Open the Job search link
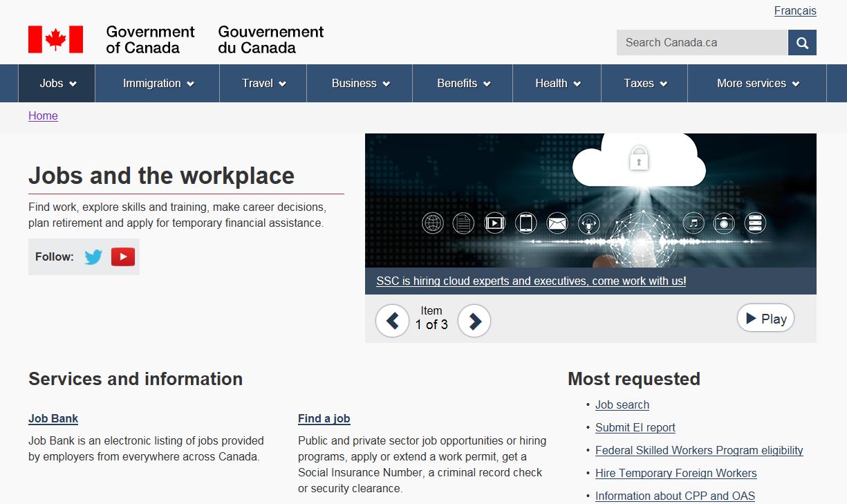Viewport: 847px width, 504px height. (x=622, y=404)
